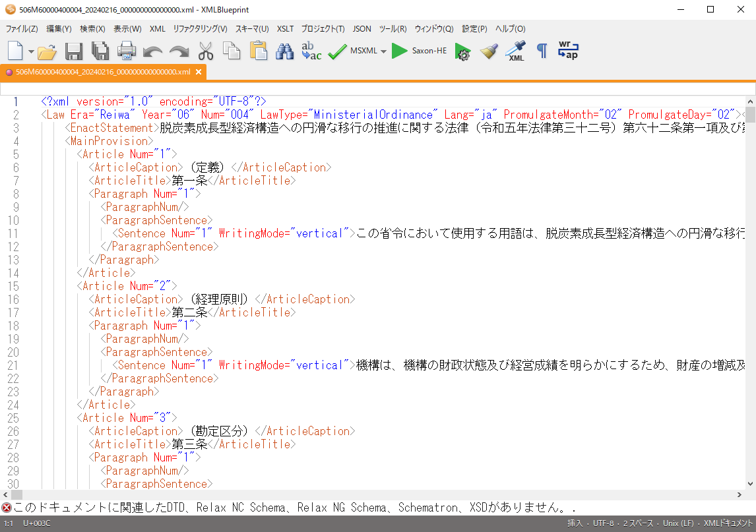
Task: Click the XML color picker icon
Action: pos(515,50)
